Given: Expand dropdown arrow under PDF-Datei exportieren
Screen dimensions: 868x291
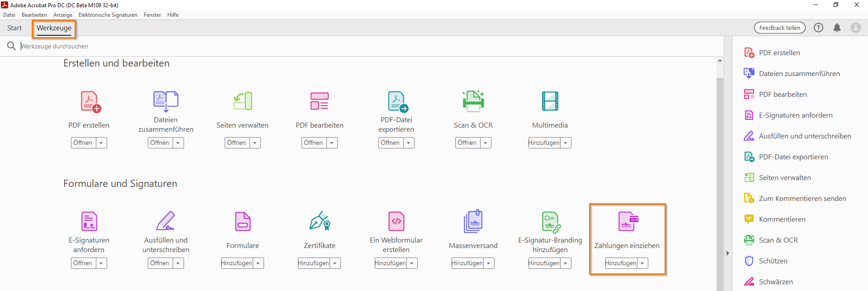Looking at the screenshot, I should tap(409, 143).
